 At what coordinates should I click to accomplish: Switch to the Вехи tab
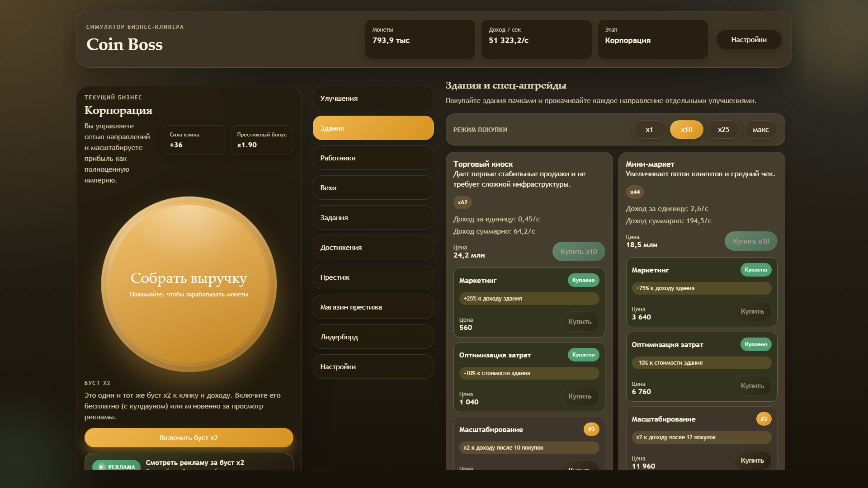tap(373, 188)
